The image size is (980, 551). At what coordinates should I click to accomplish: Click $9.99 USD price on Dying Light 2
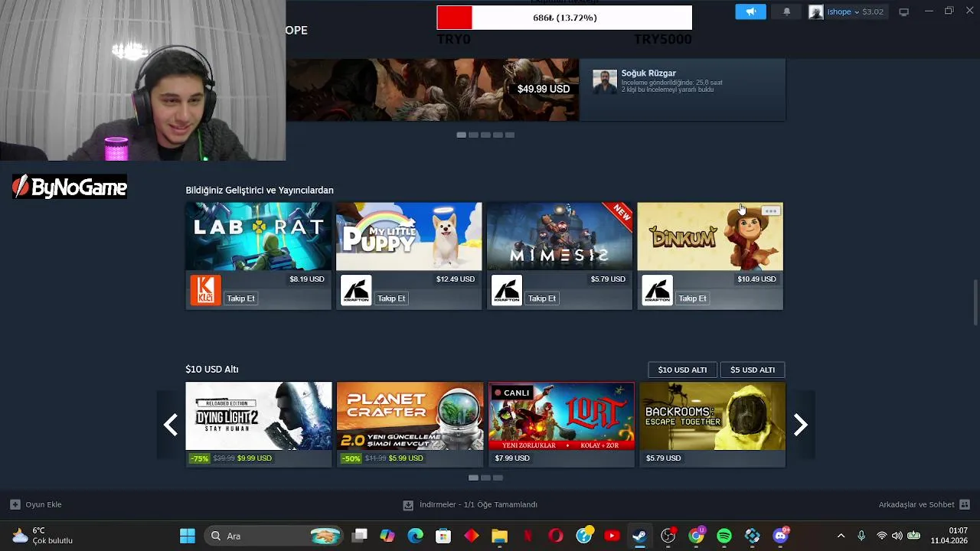point(254,458)
